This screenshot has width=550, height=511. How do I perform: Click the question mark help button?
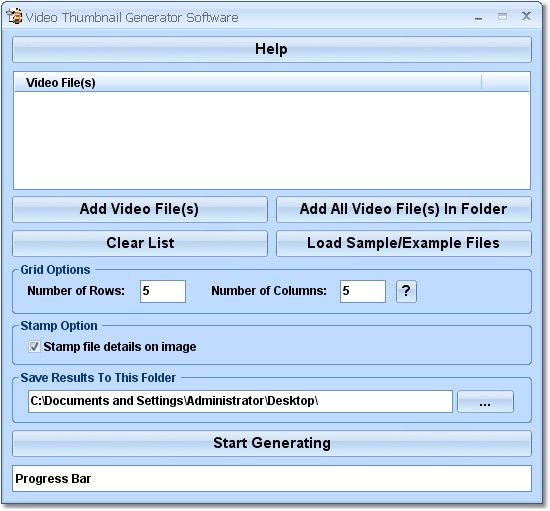click(406, 291)
